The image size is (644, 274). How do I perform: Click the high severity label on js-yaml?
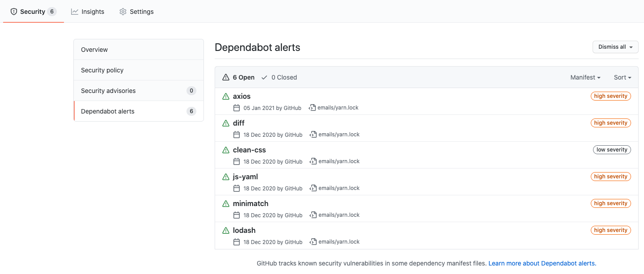click(x=611, y=177)
